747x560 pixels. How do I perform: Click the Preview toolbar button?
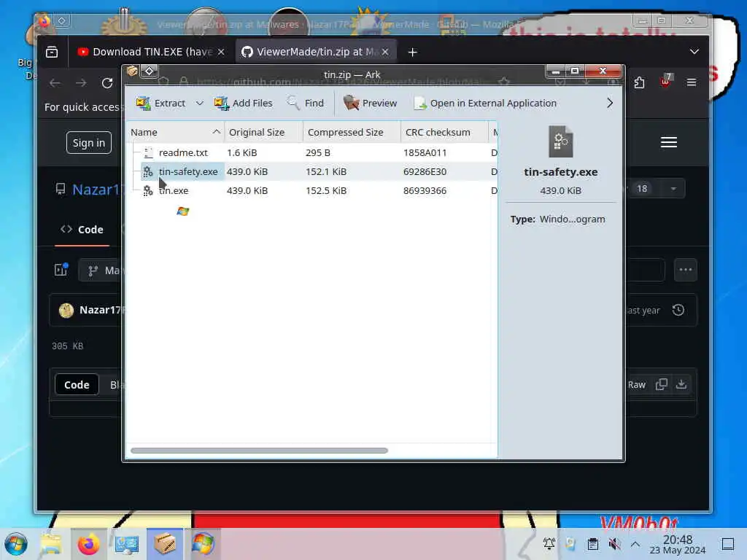(x=370, y=103)
